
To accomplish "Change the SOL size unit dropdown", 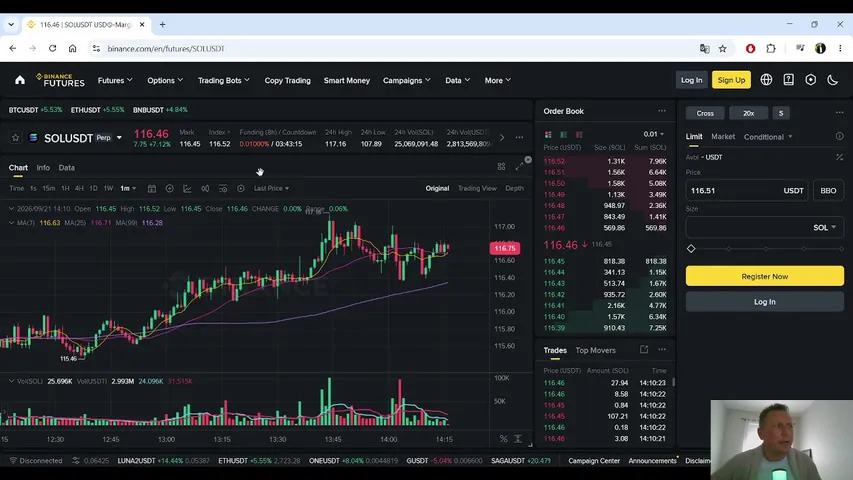I will pos(824,227).
